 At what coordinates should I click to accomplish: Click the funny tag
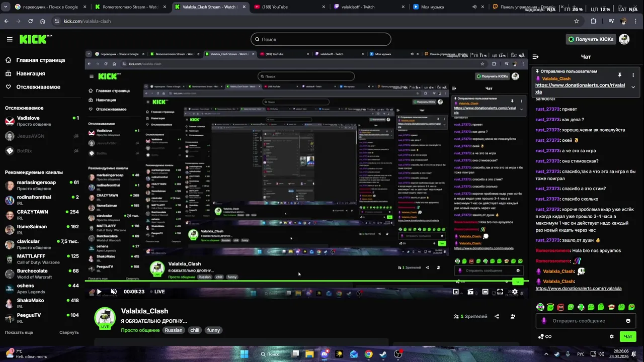[x=213, y=330]
